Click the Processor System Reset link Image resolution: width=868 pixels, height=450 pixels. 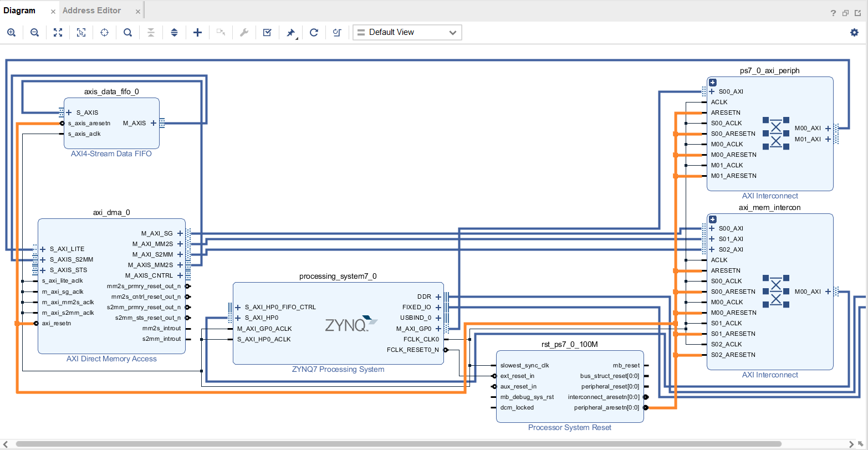[569, 427]
